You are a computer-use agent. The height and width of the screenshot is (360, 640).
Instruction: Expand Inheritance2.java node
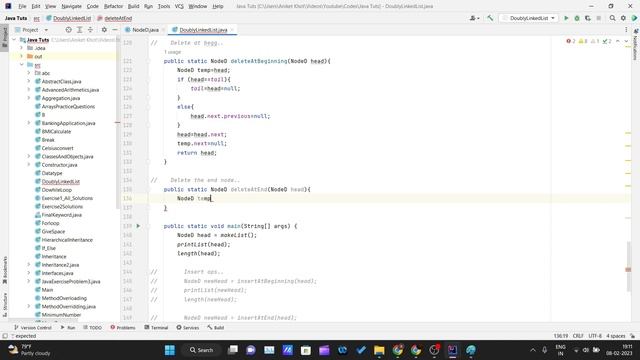29,264
